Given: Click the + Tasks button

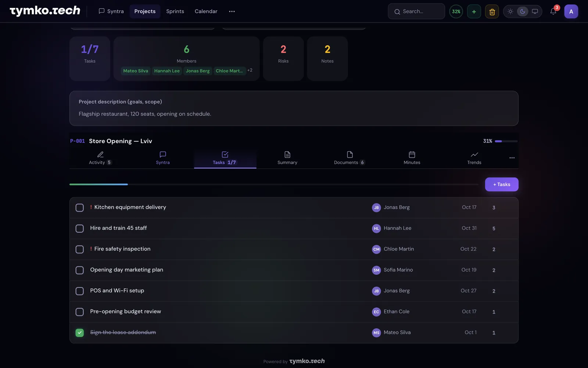Looking at the screenshot, I should [502, 184].
